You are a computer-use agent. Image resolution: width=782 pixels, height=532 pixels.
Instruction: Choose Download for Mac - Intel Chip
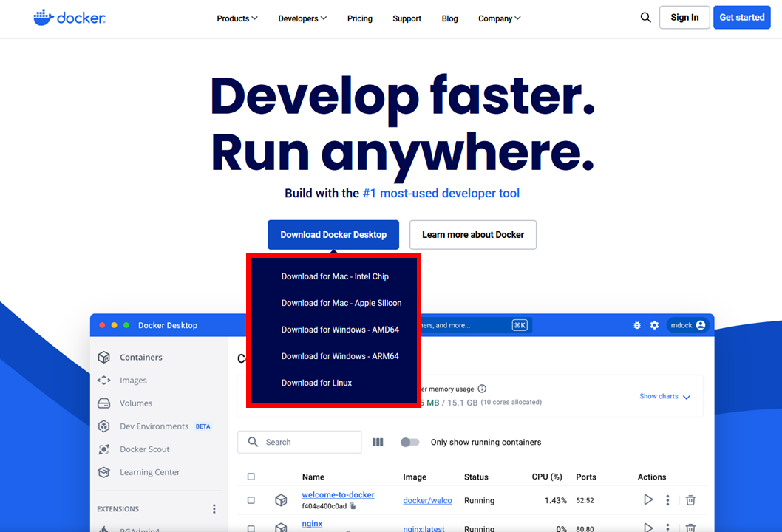click(335, 276)
